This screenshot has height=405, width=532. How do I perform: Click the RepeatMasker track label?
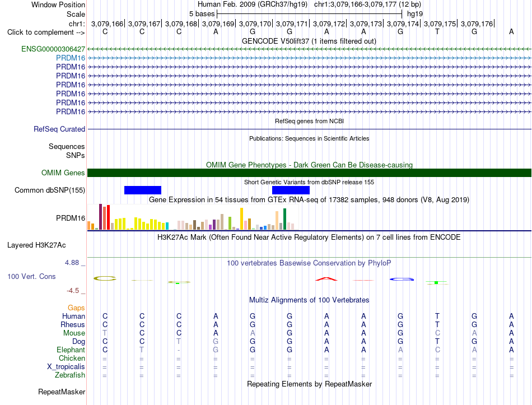pos(62,392)
